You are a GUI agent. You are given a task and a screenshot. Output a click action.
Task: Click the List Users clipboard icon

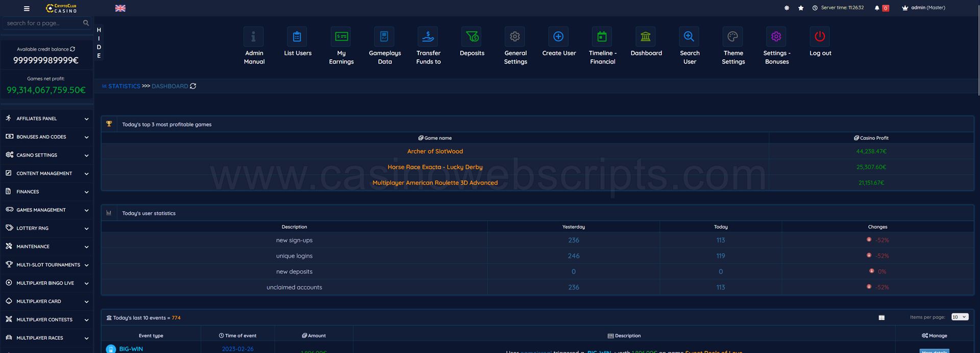tap(297, 37)
